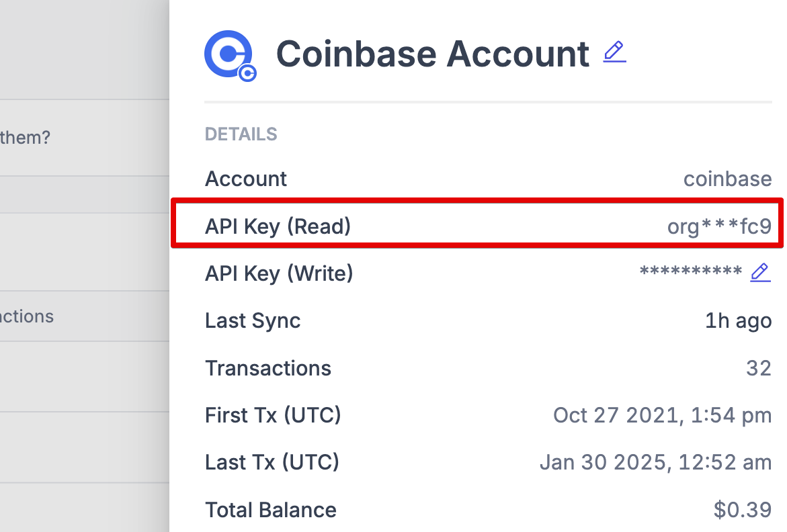Image resolution: width=787 pixels, height=532 pixels.
Task: Select the Oct 27 2021 first transaction date
Action: [662, 415]
